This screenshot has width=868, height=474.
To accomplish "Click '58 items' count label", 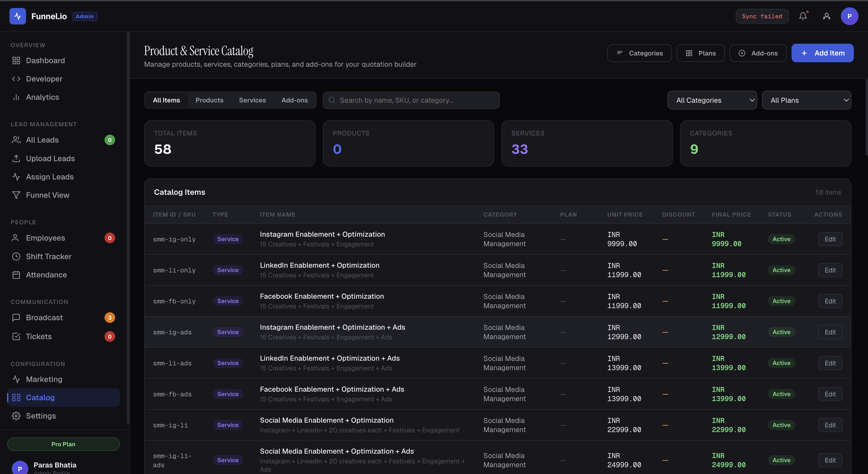I will (x=828, y=192).
